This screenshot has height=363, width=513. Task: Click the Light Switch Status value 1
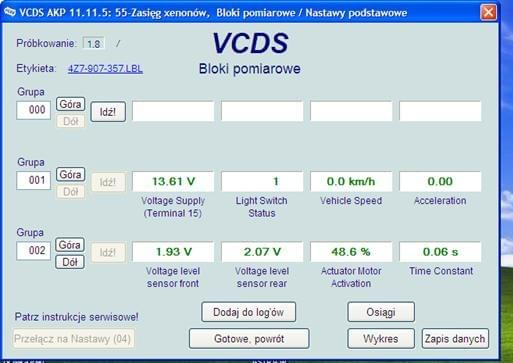(x=262, y=181)
